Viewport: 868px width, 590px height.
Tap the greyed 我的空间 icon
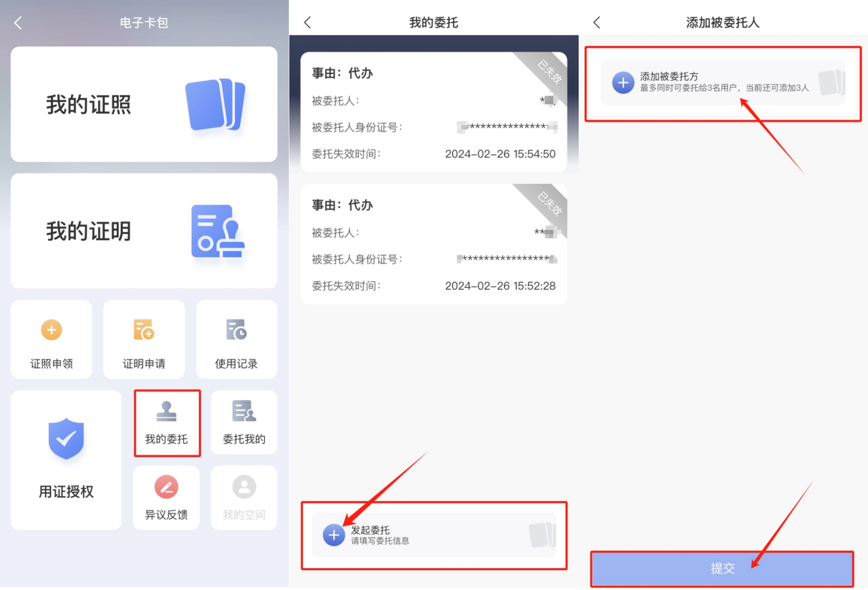coord(244,487)
